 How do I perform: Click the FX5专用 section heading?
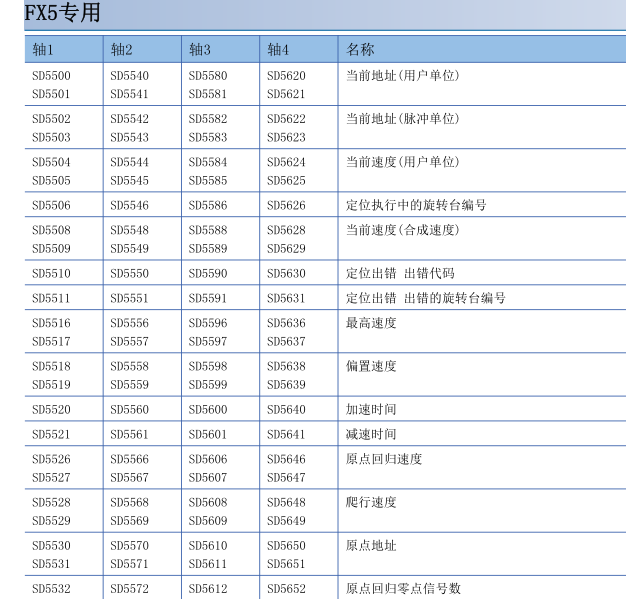point(62,14)
